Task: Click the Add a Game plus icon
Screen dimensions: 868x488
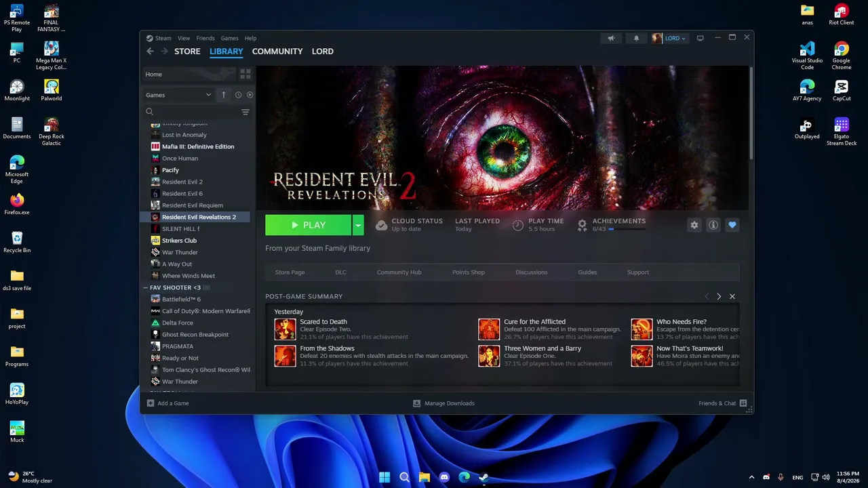Action: click(x=151, y=403)
